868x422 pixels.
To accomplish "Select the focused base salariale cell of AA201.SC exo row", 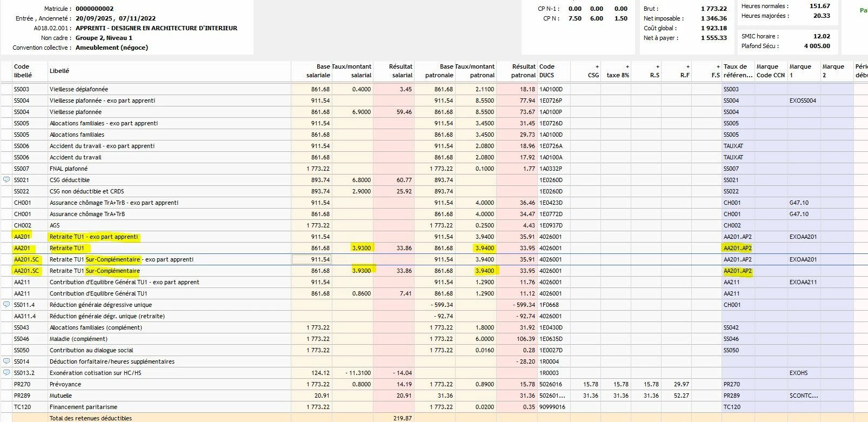I will coord(311,259).
